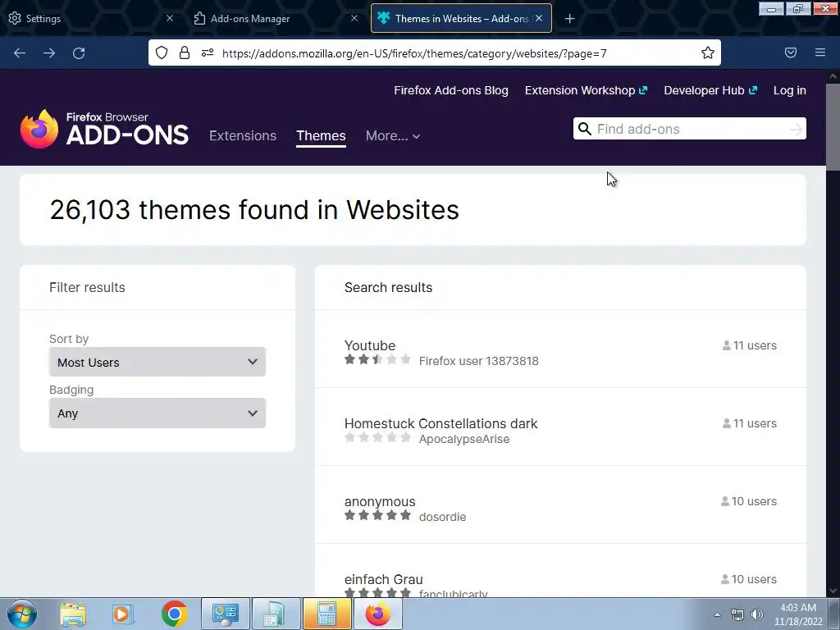
Task: Open tracking protection shield icon
Action: (162, 52)
